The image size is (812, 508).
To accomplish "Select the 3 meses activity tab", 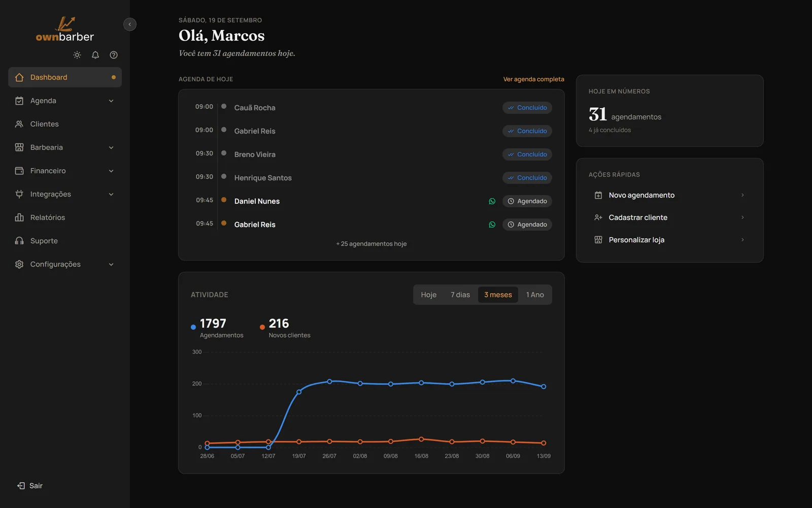I will (x=498, y=295).
